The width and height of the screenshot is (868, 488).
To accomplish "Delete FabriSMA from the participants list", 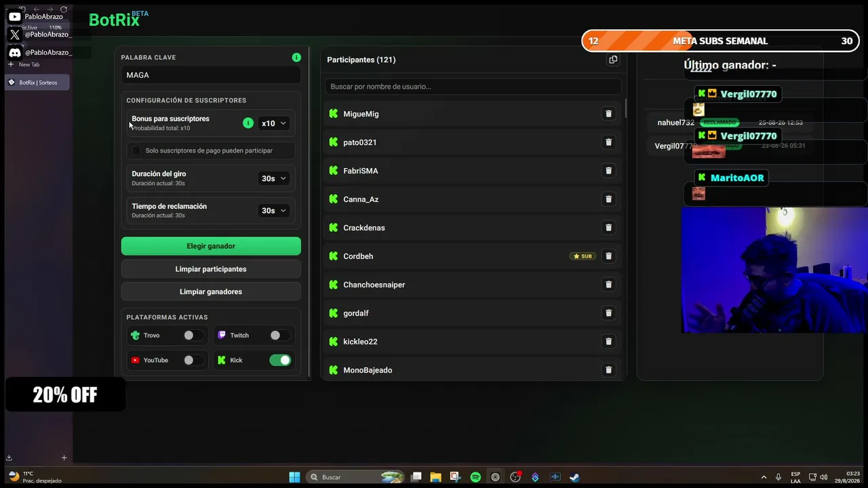I will click(x=608, y=171).
